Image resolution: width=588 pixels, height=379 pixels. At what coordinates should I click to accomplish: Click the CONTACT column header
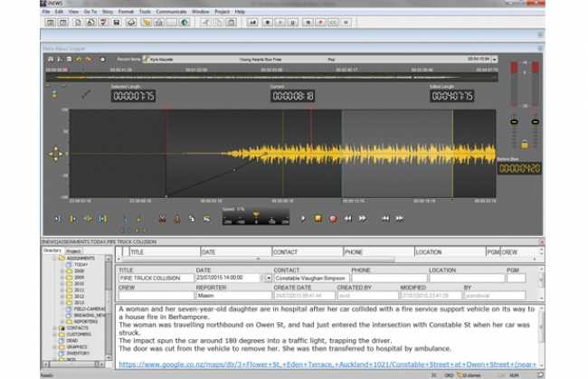pos(308,252)
